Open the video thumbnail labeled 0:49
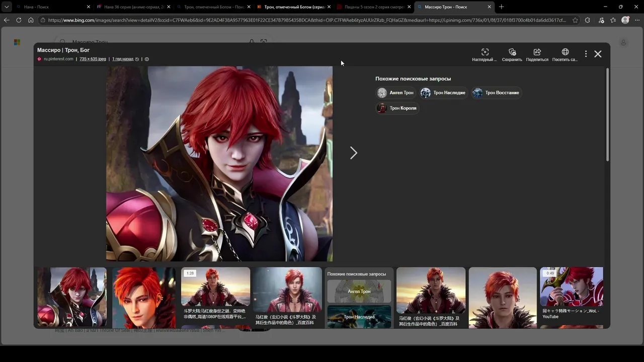The width and height of the screenshot is (644, 362). pyautogui.click(x=571, y=287)
